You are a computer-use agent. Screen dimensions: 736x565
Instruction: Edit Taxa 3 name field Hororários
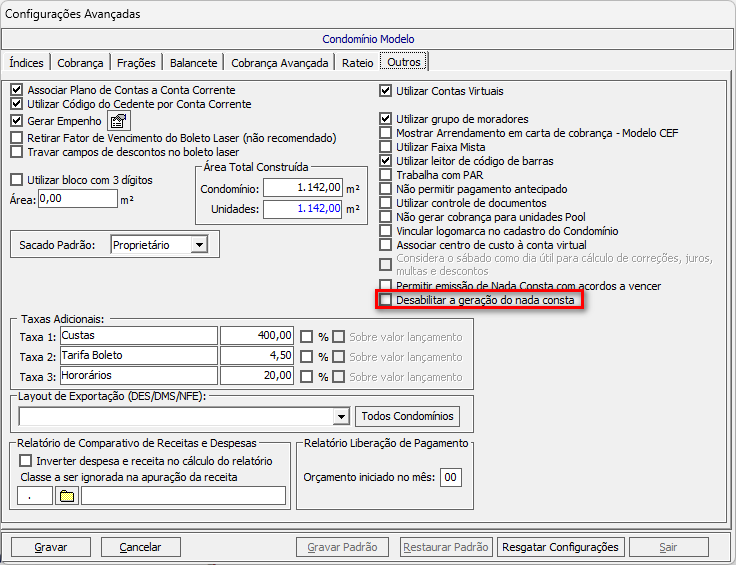(x=139, y=376)
